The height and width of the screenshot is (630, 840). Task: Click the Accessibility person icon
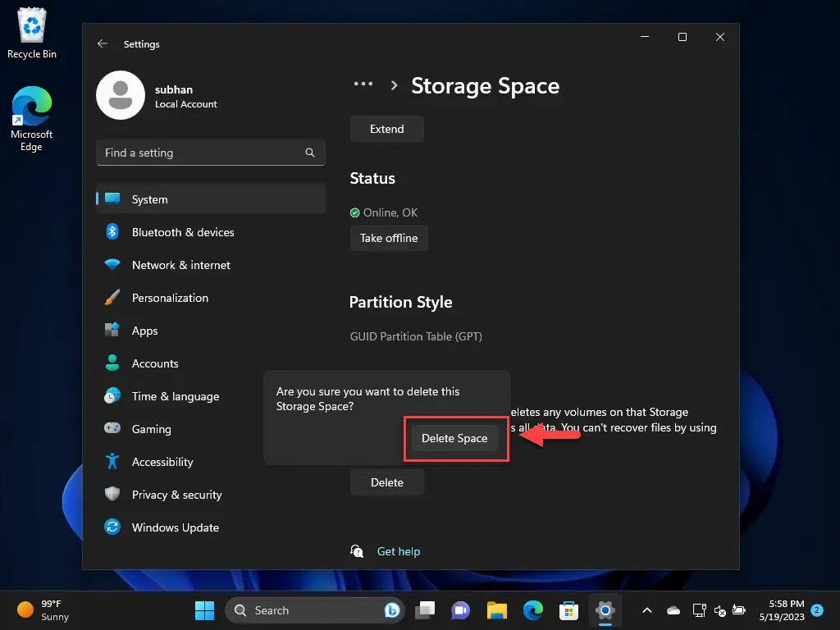tap(112, 461)
